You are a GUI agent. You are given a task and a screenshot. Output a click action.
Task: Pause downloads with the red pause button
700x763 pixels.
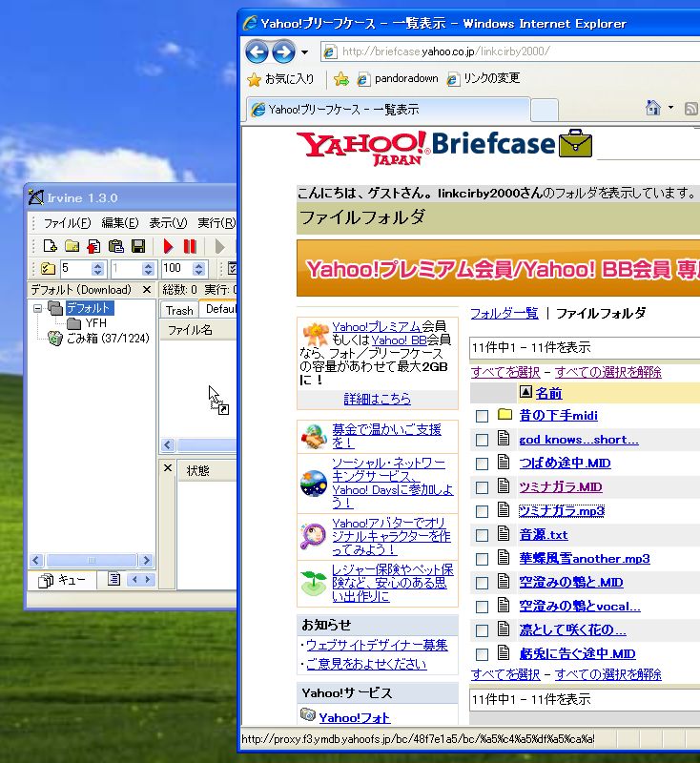coord(190,246)
